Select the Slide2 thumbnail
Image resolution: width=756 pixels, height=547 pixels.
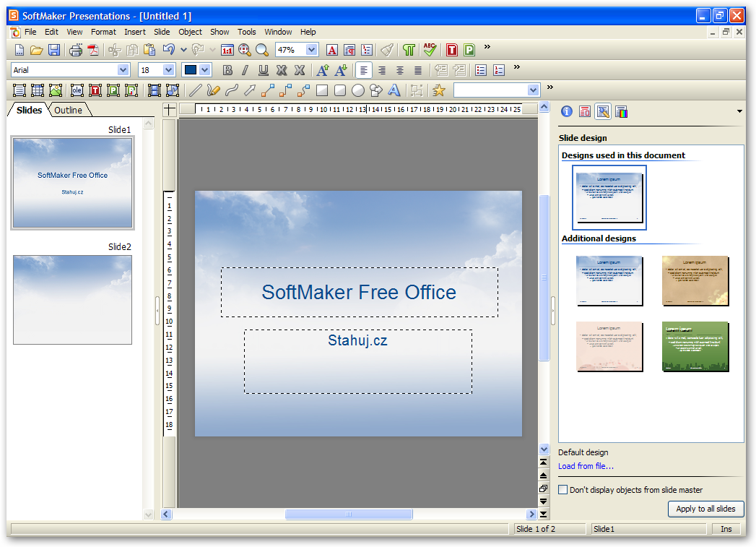pyautogui.click(x=72, y=300)
